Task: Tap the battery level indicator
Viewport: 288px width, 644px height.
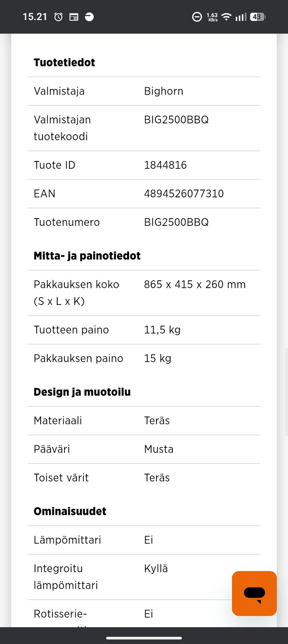Action: point(258,17)
